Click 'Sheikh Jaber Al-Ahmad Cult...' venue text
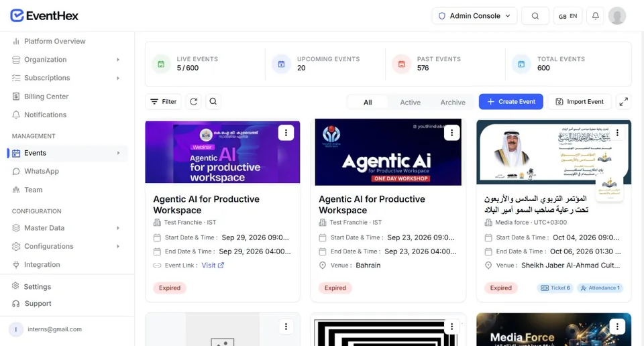This screenshot has width=644, height=346. (570, 265)
